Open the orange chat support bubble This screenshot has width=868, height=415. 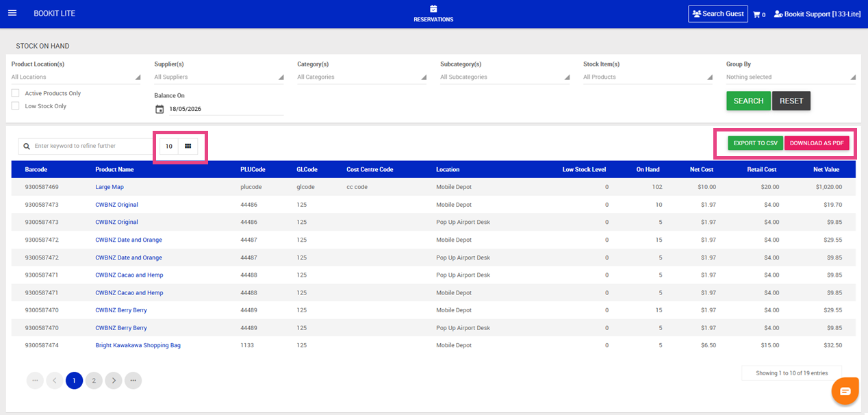tap(845, 391)
